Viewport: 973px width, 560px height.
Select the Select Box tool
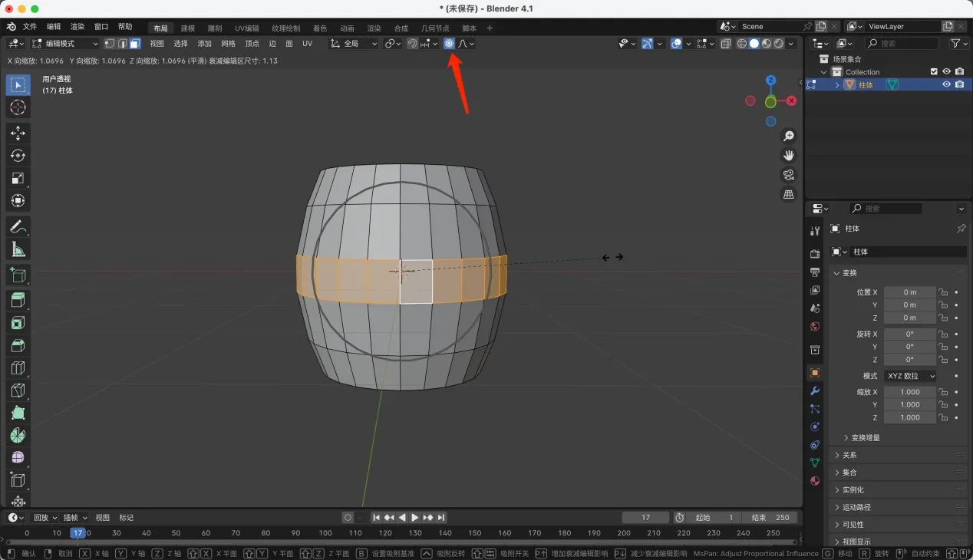click(18, 84)
